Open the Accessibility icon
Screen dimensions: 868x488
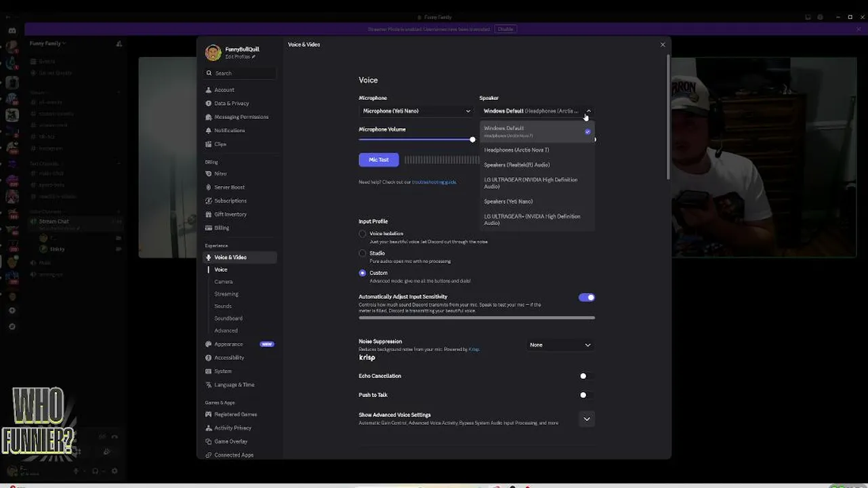pos(209,358)
